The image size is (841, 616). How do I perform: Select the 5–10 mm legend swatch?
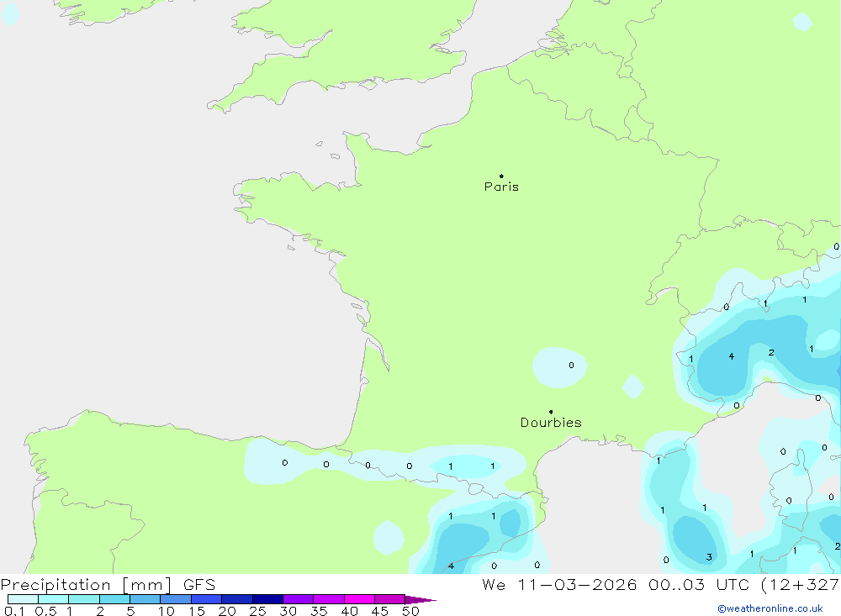(x=145, y=599)
